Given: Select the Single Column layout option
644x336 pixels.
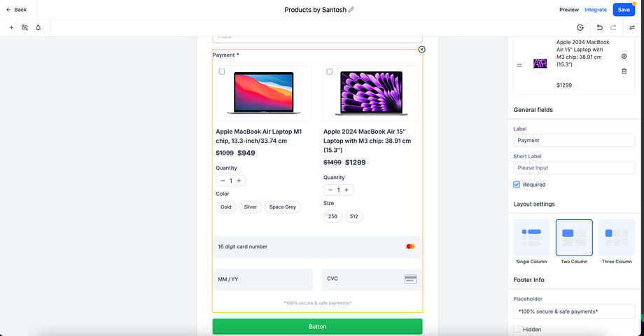Looking at the screenshot, I should 531,238.
